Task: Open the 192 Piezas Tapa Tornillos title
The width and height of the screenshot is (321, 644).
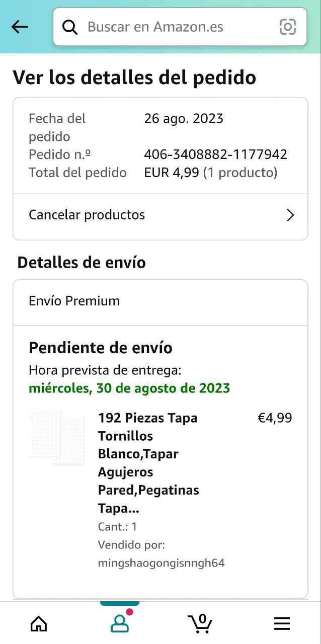Action: pos(149,463)
